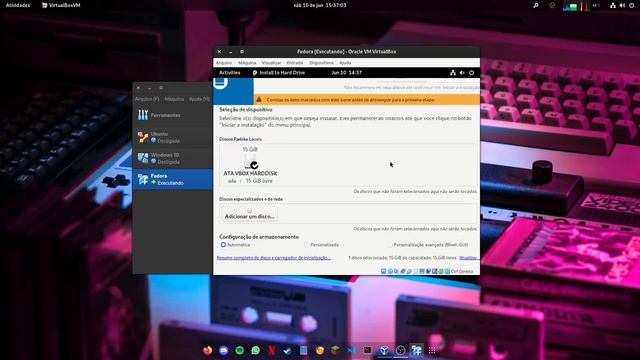Click the Atualizar link
This screenshot has height=360, width=640.
tap(468, 258)
